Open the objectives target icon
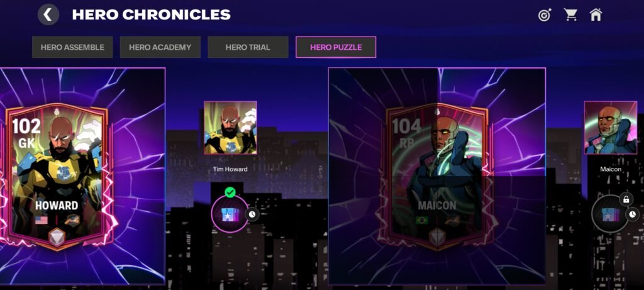 tap(545, 15)
